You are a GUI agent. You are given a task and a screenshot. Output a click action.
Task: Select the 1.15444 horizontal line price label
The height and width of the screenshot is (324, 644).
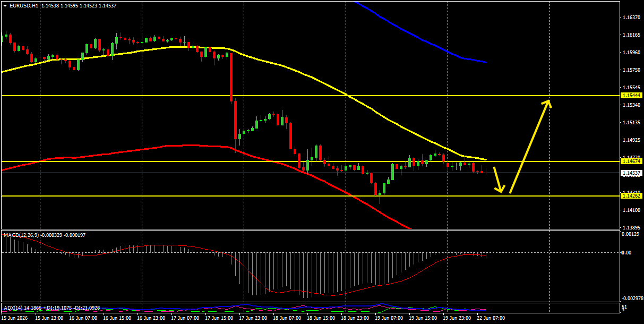coord(632,96)
